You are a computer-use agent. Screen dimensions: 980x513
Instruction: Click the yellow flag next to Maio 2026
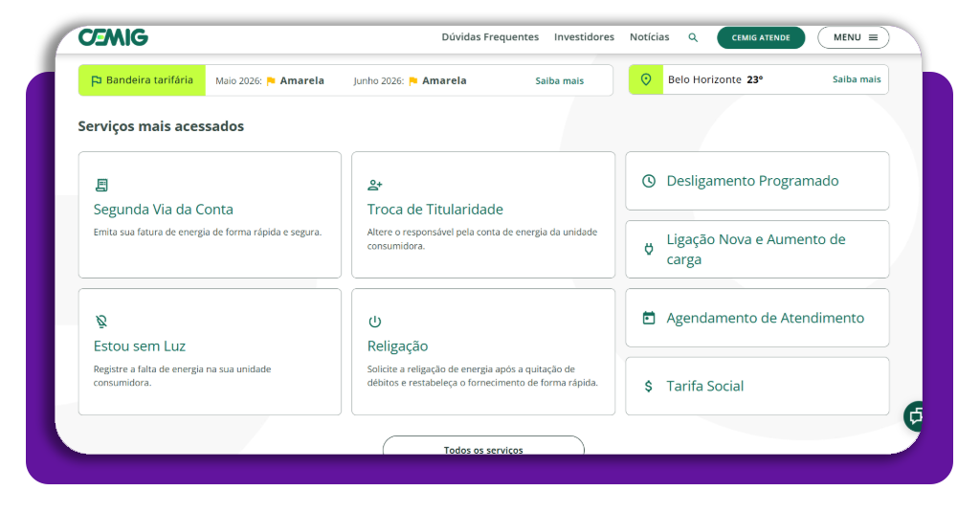pos(271,80)
